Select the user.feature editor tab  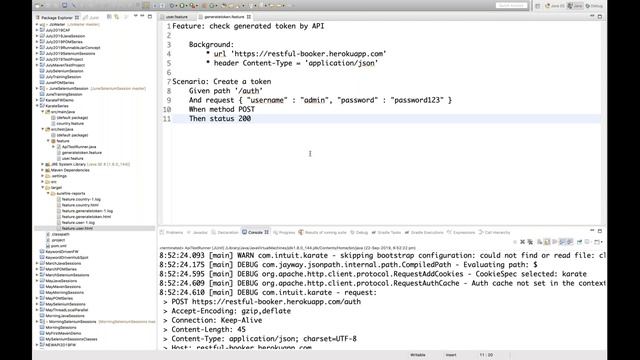point(175,17)
